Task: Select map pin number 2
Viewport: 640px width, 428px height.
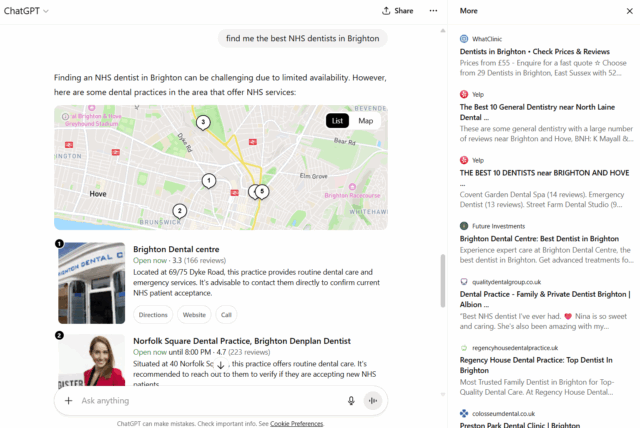Action: (179, 210)
